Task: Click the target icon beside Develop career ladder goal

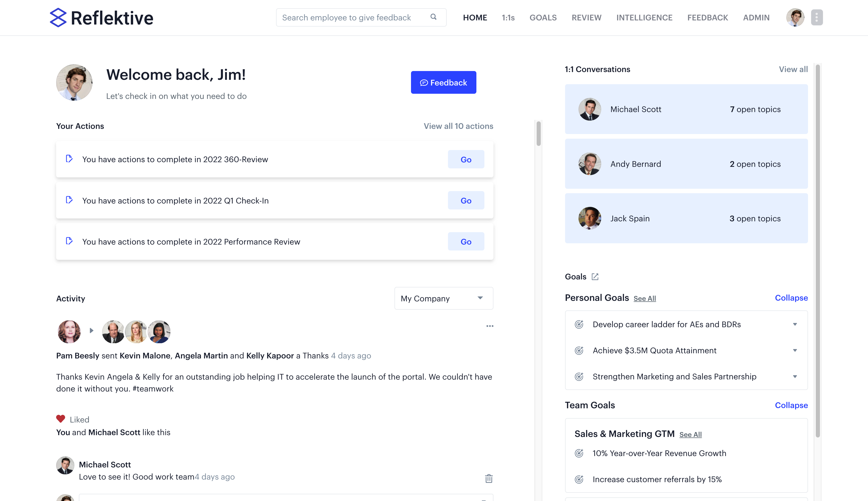Action: tap(579, 324)
